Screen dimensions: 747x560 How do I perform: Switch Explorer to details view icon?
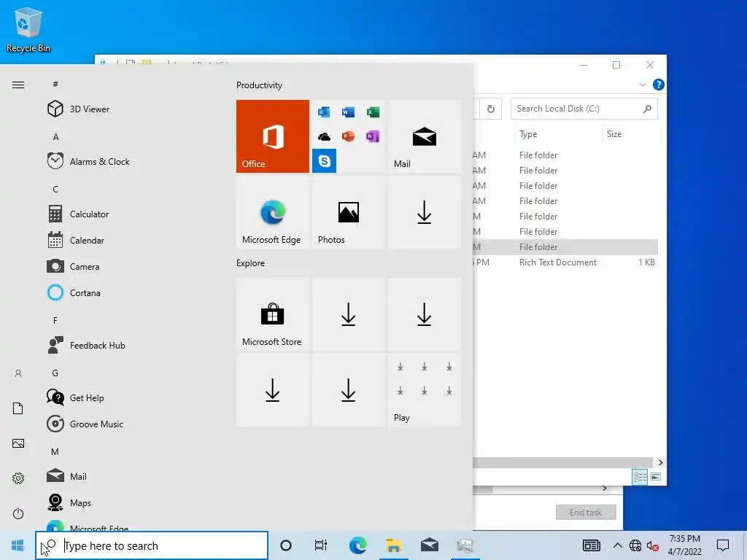640,477
